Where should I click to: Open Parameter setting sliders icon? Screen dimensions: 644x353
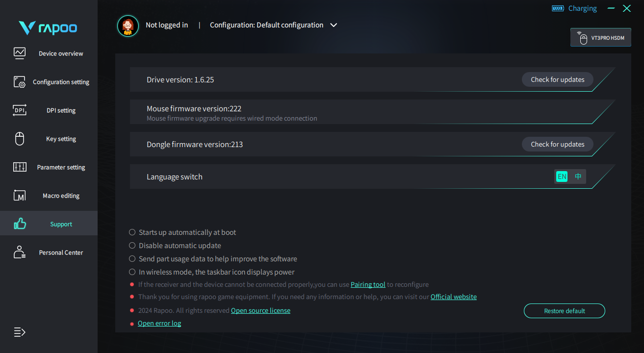(20, 167)
